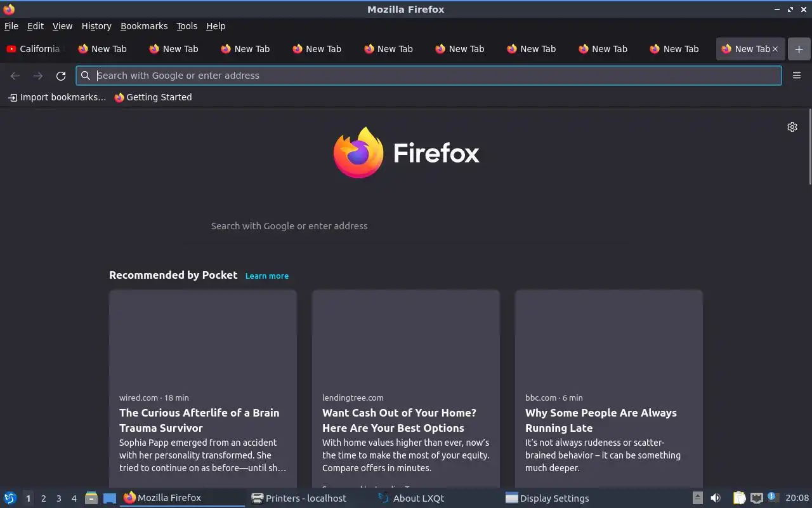Open Why Some People Are Always Running Late
Screen dimensions: 812x508
pos(601,420)
